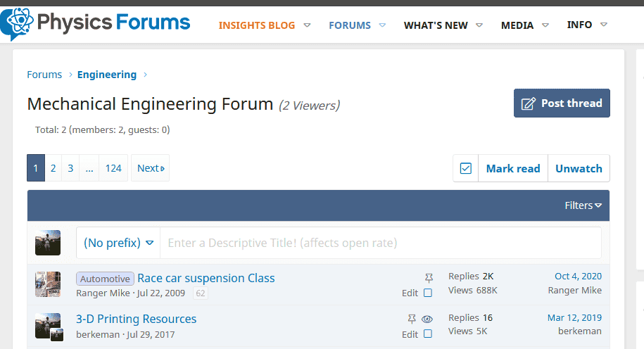The width and height of the screenshot is (644, 349).
Task: Click the watched eye icon on 3-D Printing thread
Action: pos(427,319)
